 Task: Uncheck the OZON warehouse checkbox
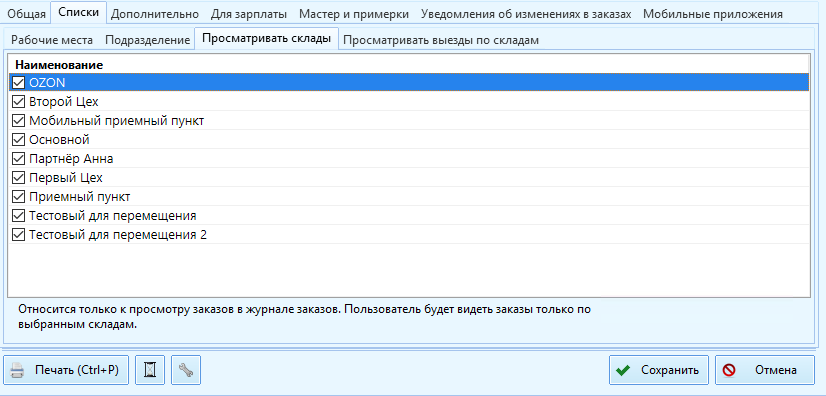pyautogui.click(x=18, y=83)
